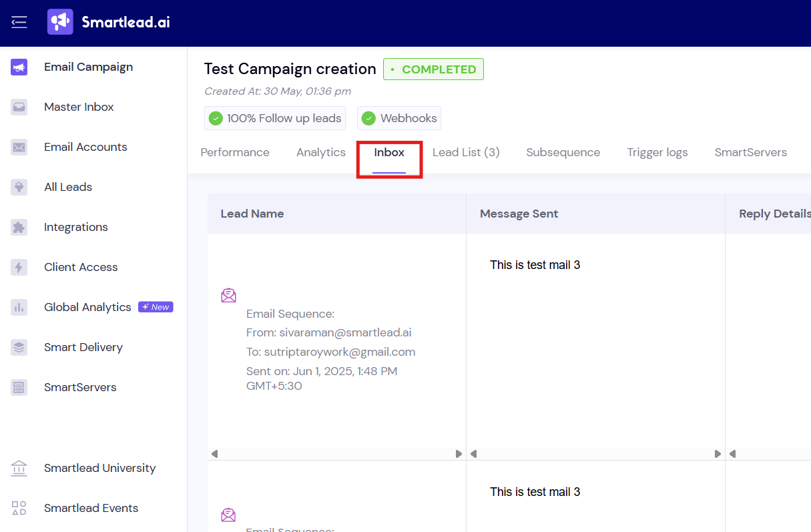Image resolution: width=811 pixels, height=532 pixels.
Task: Click the opened-mail icon in second lead row
Action: tap(228, 515)
